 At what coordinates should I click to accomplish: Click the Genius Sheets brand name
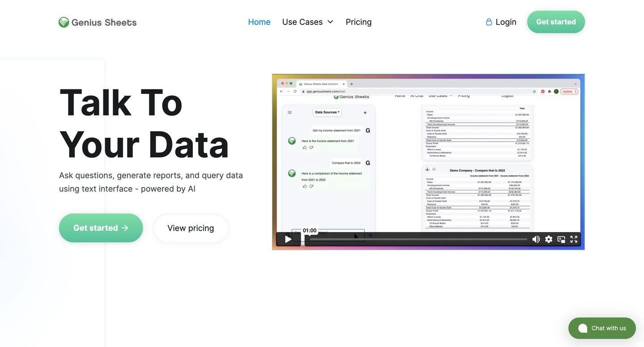coord(104,22)
